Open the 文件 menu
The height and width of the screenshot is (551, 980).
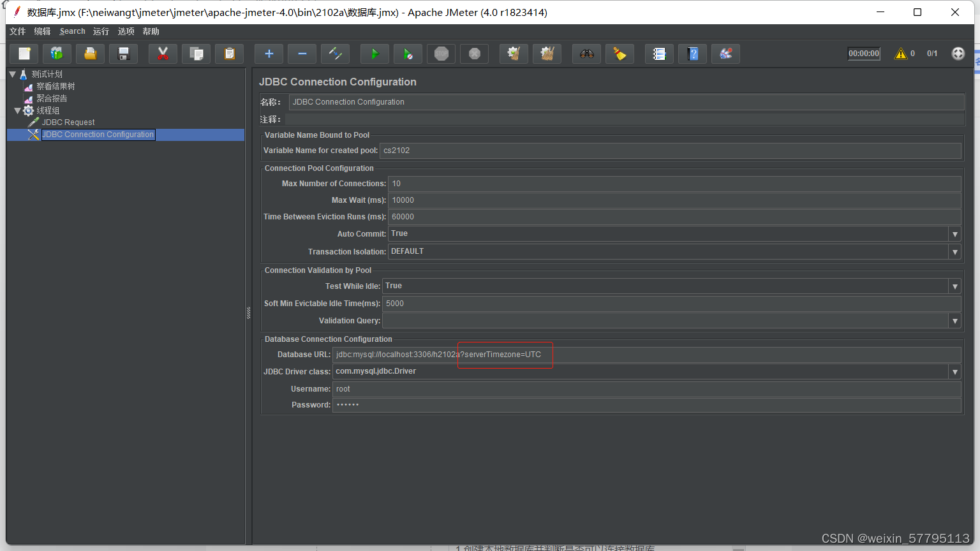point(18,31)
